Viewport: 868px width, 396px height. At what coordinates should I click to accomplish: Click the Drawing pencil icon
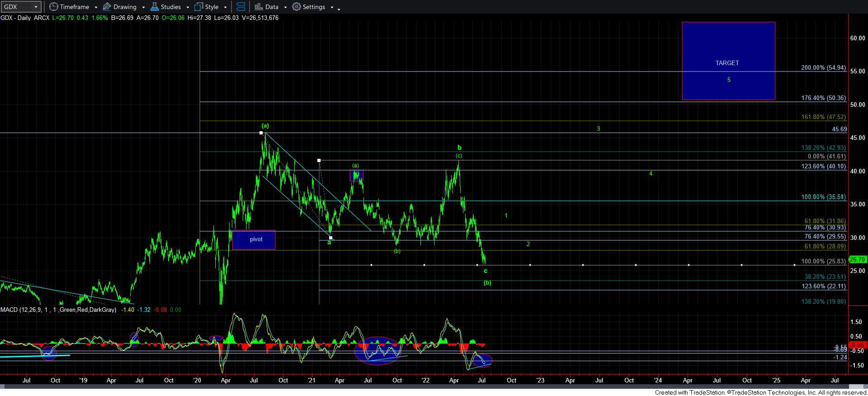[x=107, y=7]
